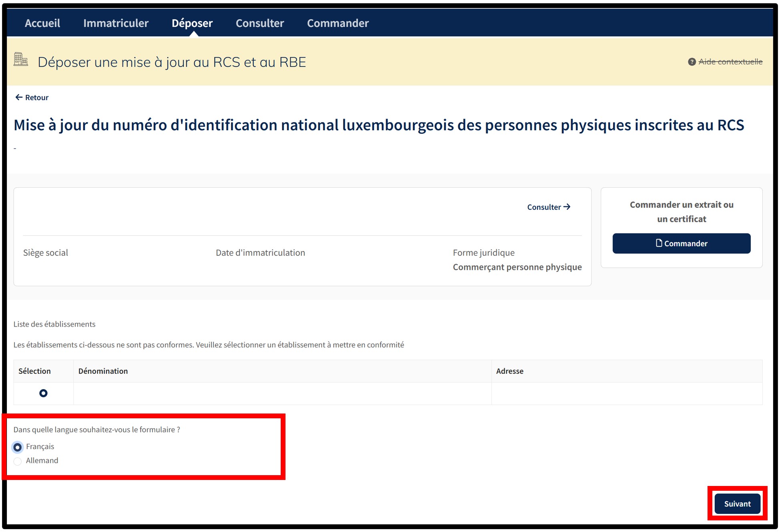Go back via the Retour link
This screenshot has width=780, height=532.
click(36, 97)
